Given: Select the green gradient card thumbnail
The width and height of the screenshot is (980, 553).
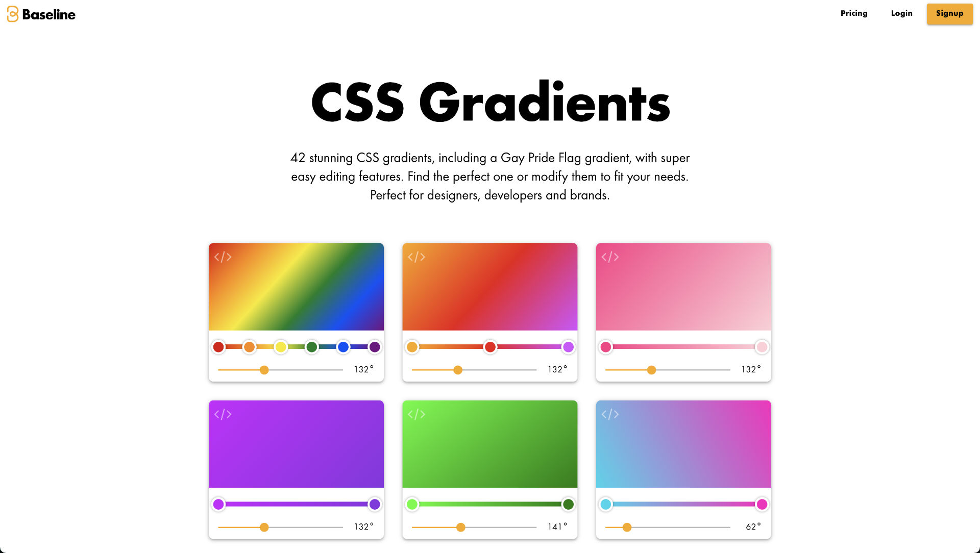Looking at the screenshot, I should tap(490, 444).
